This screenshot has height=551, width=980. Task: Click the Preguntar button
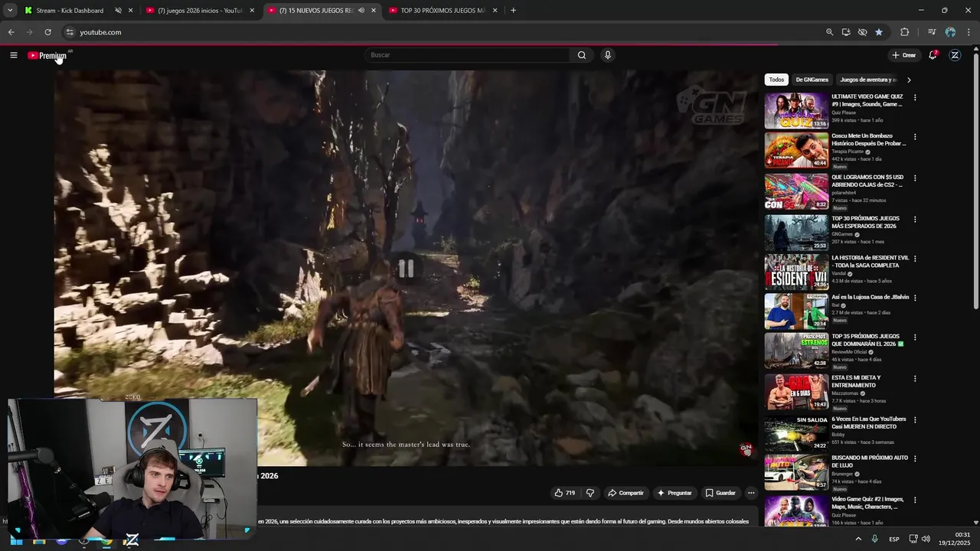[675, 493]
